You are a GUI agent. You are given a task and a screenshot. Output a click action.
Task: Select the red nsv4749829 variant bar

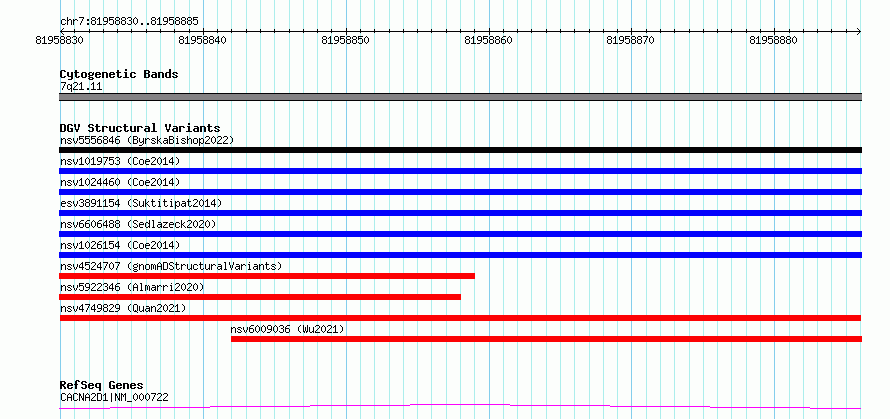460,318
